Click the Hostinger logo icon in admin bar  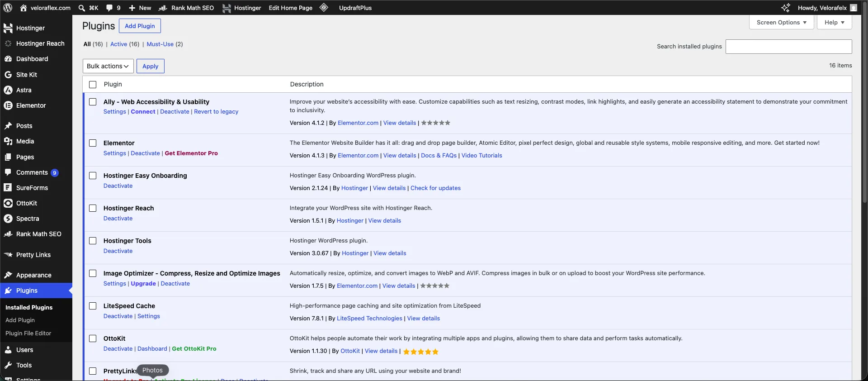226,8
